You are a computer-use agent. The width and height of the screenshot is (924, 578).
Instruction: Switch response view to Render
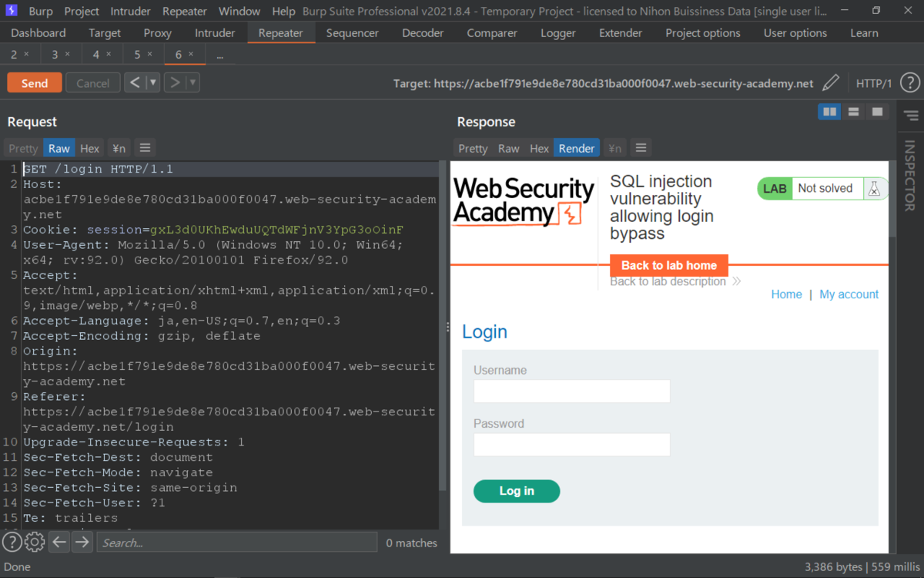577,148
